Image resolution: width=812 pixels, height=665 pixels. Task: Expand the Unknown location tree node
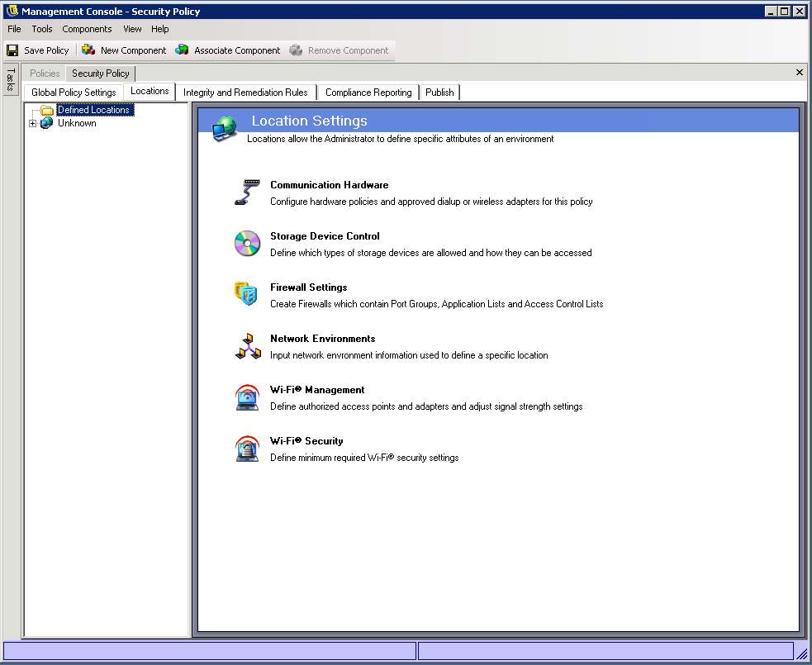(32, 123)
